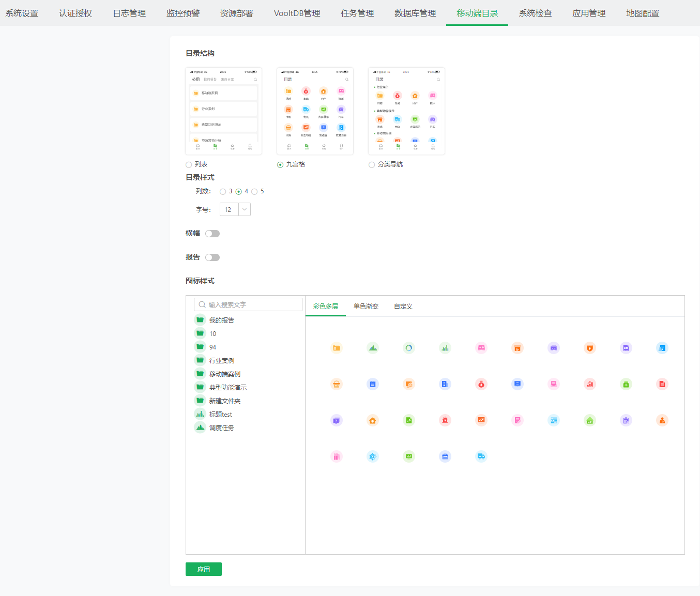开启「横幅」开关
This screenshot has height=596, width=700.
point(212,233)
